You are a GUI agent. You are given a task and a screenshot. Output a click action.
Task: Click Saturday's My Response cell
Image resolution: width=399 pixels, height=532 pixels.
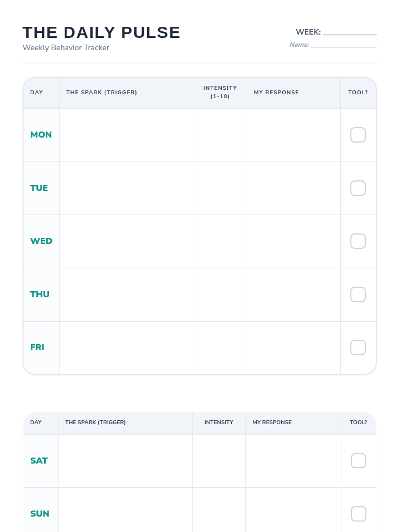click(x=293, y=461)
